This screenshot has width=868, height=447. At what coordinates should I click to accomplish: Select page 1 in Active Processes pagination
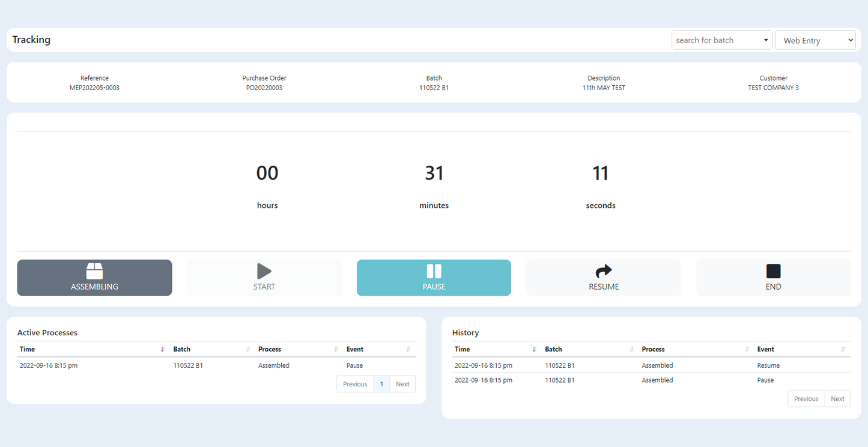(381, 384)
